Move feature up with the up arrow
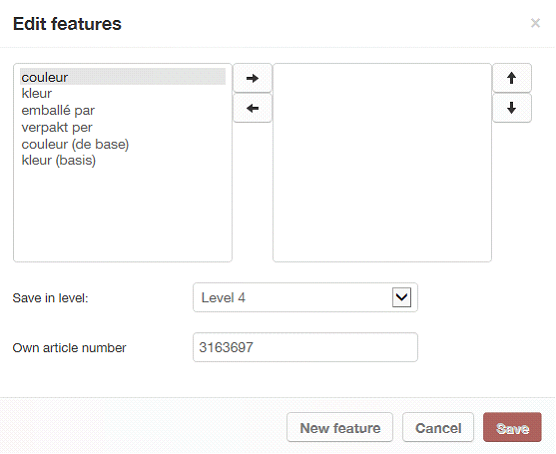Image resolution: width=556 pixels, height=454 pixels. pos(512,78)
